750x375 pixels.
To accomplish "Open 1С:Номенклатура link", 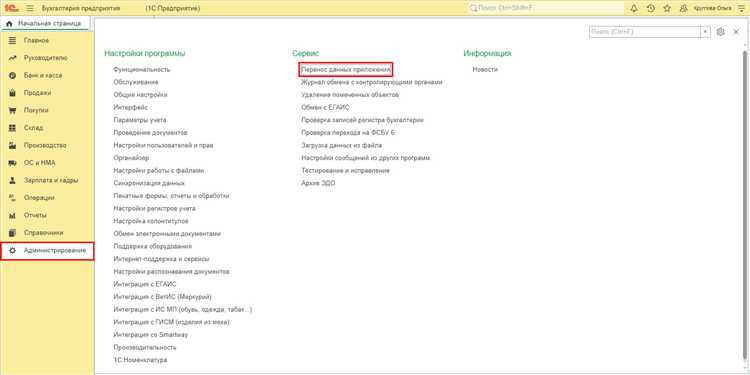I will pos(140,360).
